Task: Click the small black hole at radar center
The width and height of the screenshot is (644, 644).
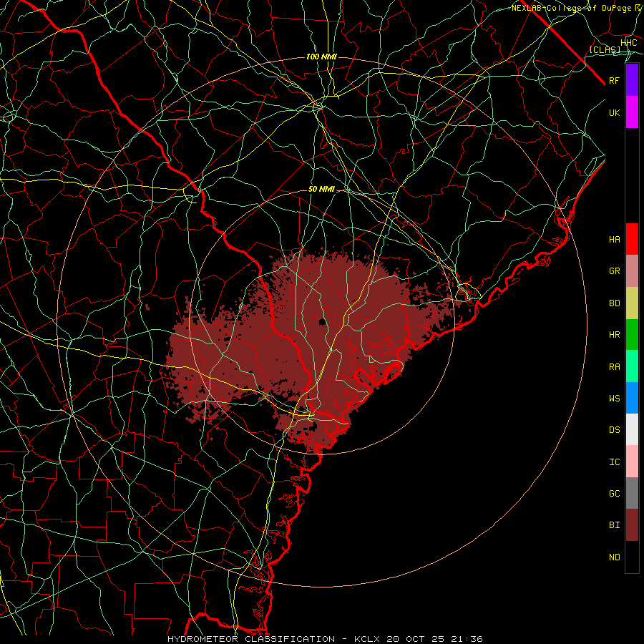Action: 323,322
